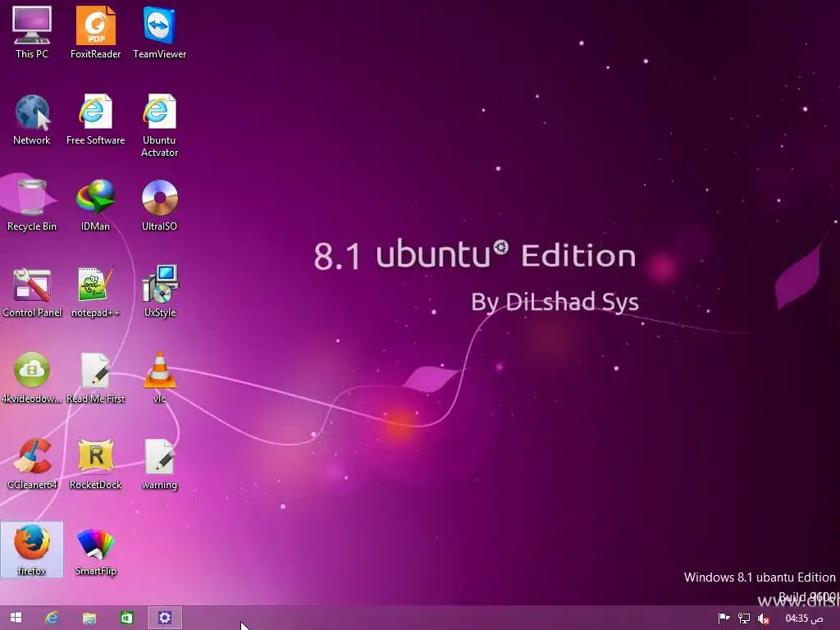Open 4kvideodownloader desktop icon
The image size is (840, 630).
32,377
